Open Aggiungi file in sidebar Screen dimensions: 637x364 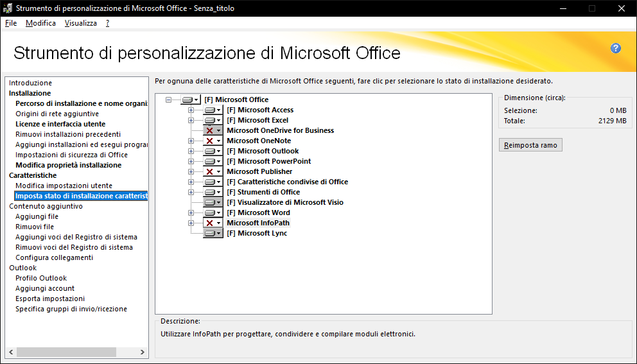pos(37,216)
